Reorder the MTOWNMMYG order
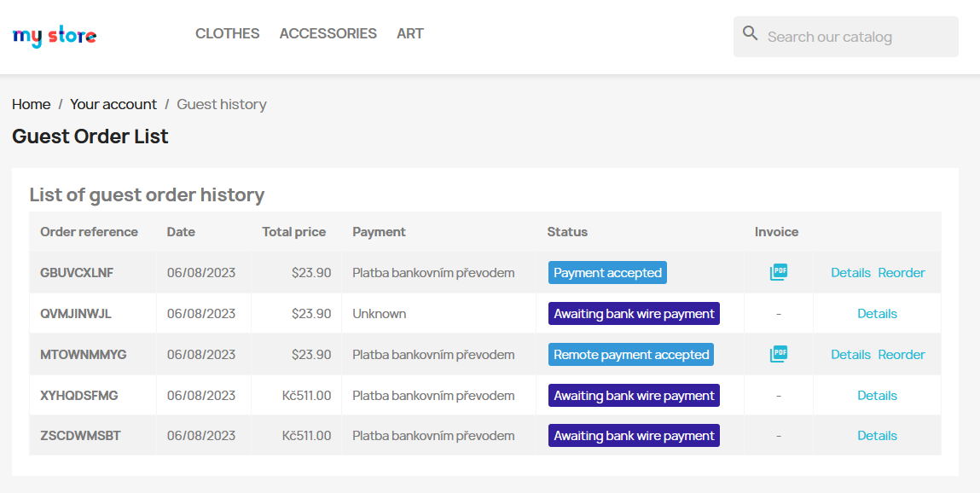Screen dimensions: 980x493 (x=902, y=355)
